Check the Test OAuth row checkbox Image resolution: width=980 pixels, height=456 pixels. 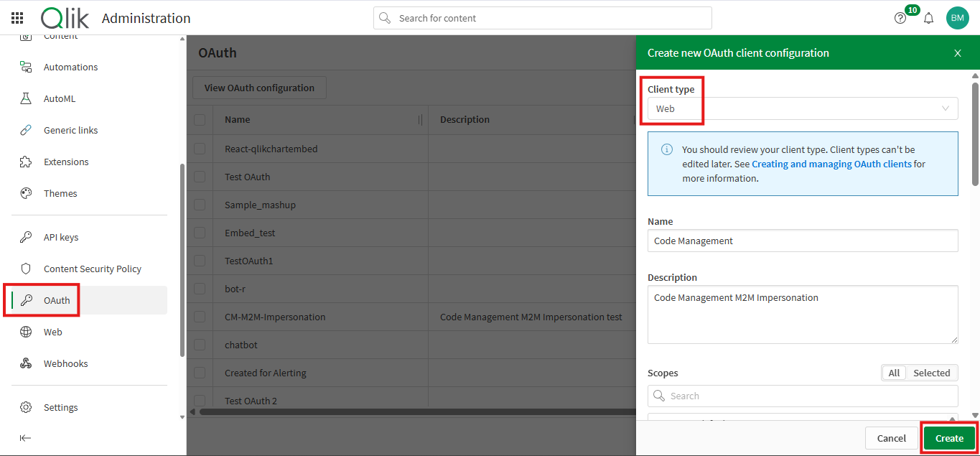(200, 177)
